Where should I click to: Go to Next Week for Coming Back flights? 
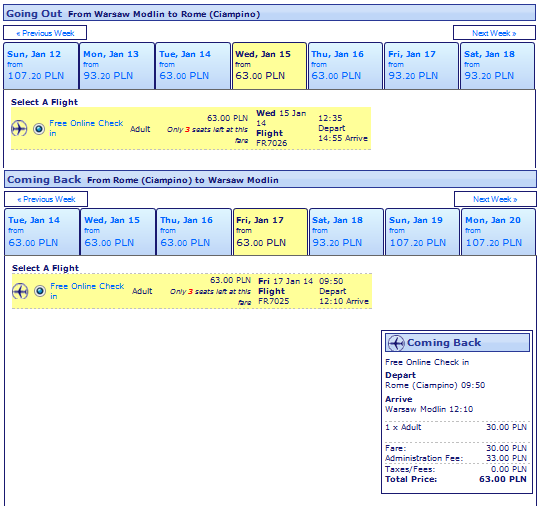pyautogui.click(x=495, y=199)
